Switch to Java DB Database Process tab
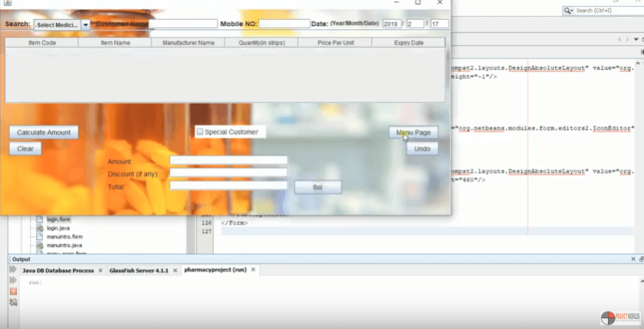This screenshot has height=329, width=644. (58, 271)
